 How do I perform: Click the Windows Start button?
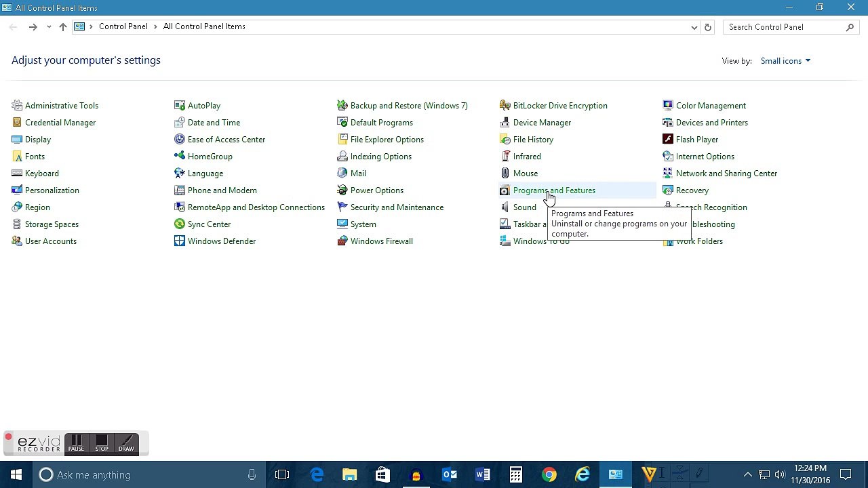coord(16,474)
